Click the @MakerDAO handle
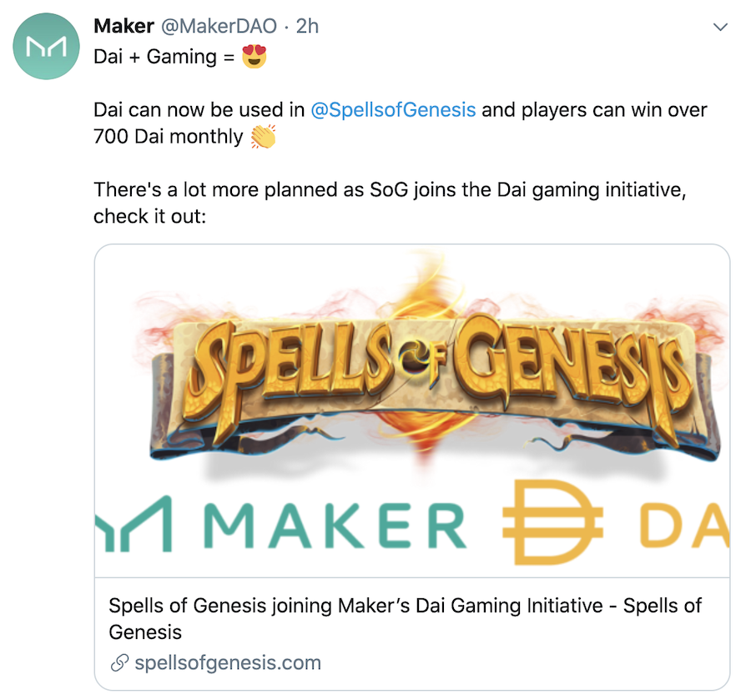 click(x=218, y=27)
